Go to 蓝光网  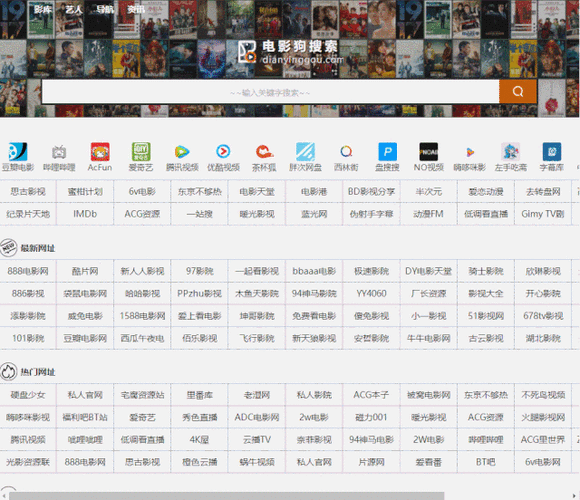point(314,214)
